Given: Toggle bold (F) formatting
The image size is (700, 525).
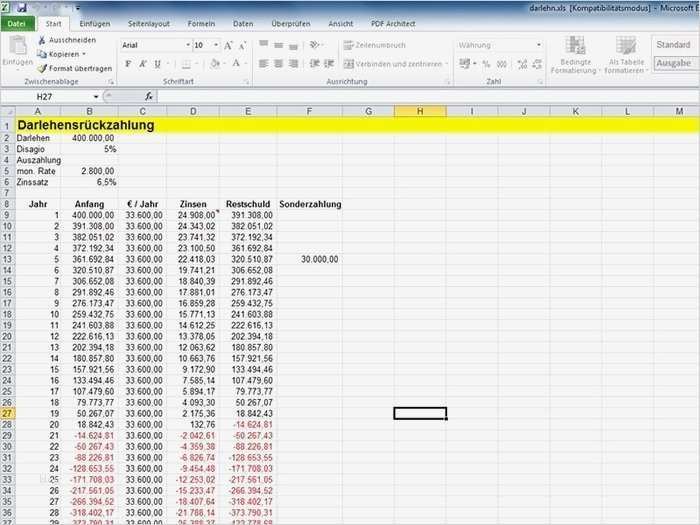Looking at the screenshot, I should tap(128, 64).
